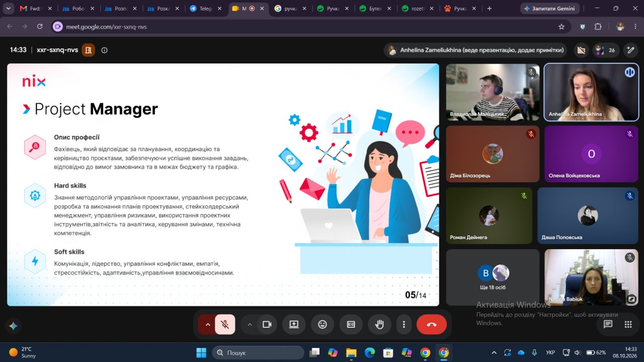Viewport: 644px width, 362px height.
Task: Open the 'Ще 18 осіб' participants tile
Action: [493, 277]
